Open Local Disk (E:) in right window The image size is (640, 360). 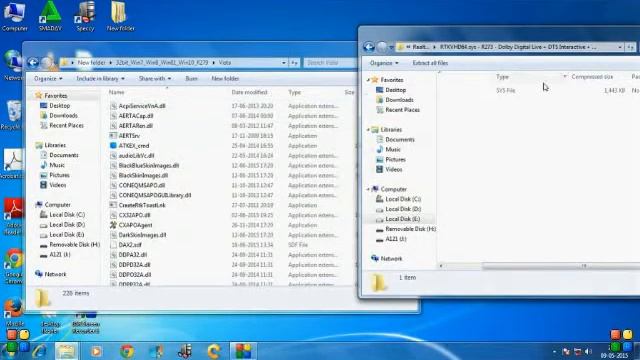tap(402, 219)
